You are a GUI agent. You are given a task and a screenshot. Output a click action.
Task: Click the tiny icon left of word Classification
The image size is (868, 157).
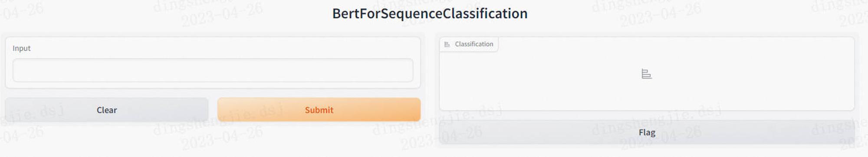coord(447,44)
